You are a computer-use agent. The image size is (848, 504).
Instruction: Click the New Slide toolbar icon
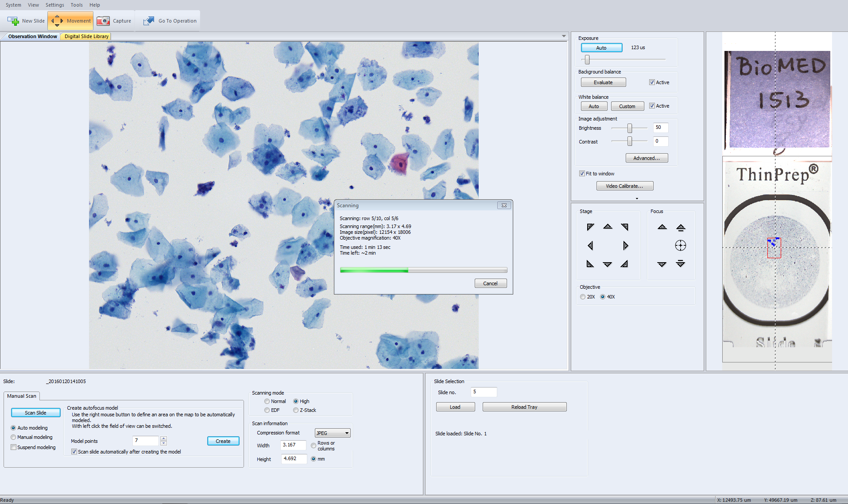click(x=13, y=21)
